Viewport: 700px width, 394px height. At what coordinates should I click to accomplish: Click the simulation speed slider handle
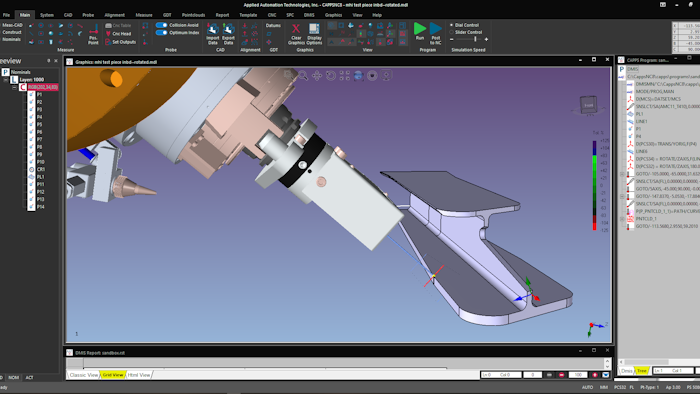pos(475,39)
